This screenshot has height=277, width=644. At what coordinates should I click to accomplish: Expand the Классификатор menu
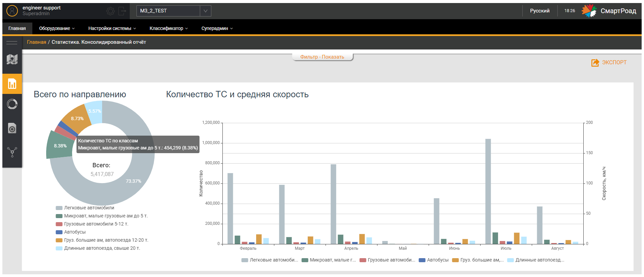click(x=169, y=29)
